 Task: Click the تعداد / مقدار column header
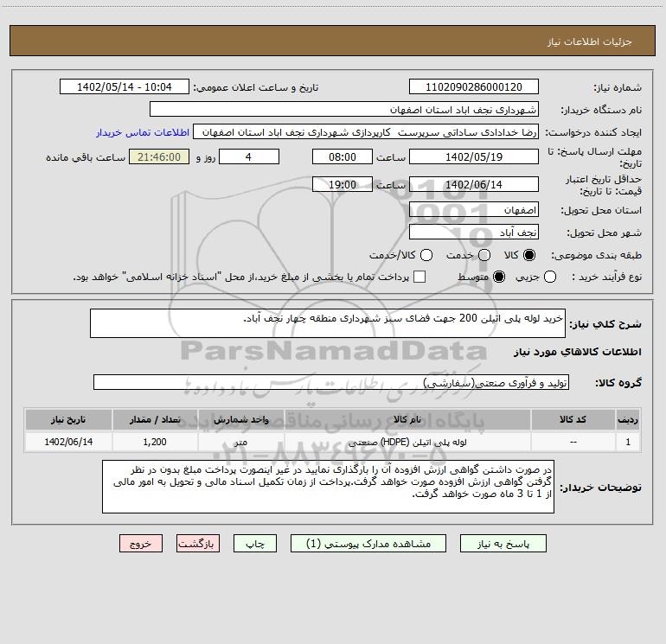point(155,420)
